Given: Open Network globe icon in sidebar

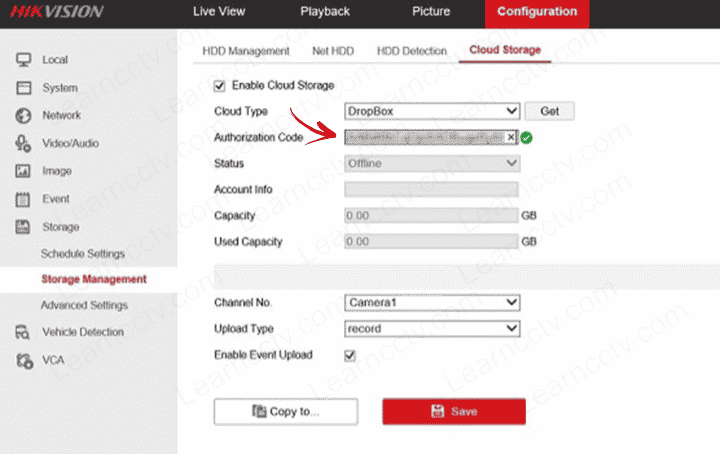Looking at the screenshot, I should pos(24,116).
